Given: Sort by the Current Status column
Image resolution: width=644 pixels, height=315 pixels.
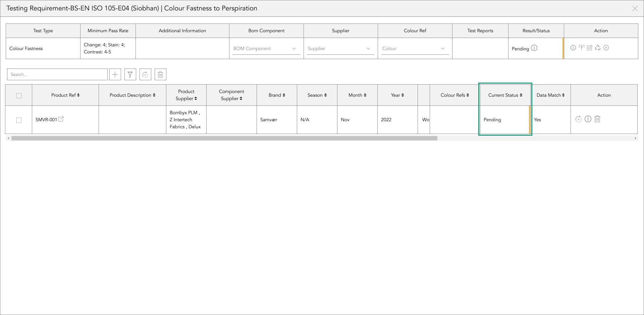Looking at the screenshot, I should [x=505, y=95].
